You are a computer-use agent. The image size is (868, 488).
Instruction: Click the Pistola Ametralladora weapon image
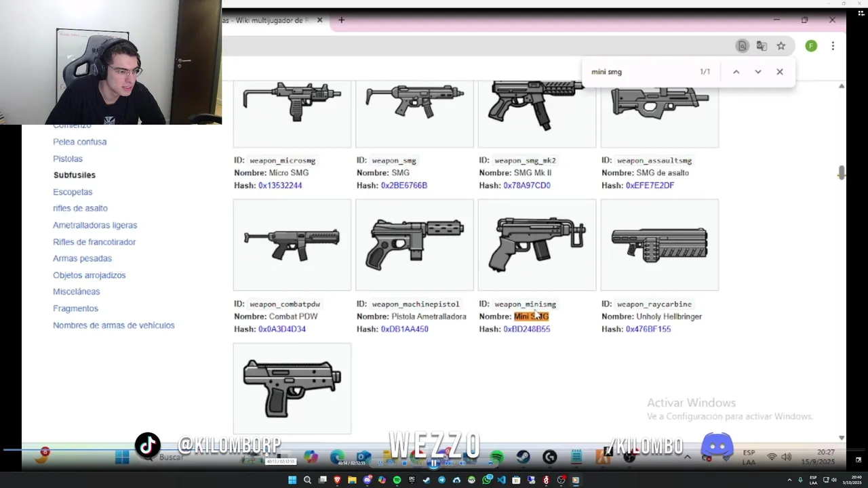tap(414, 245)
